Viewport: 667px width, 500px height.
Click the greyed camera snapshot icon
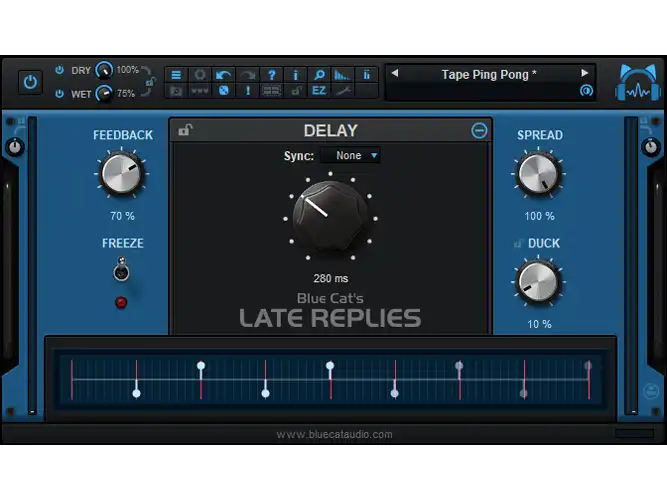tap(176, 90)
